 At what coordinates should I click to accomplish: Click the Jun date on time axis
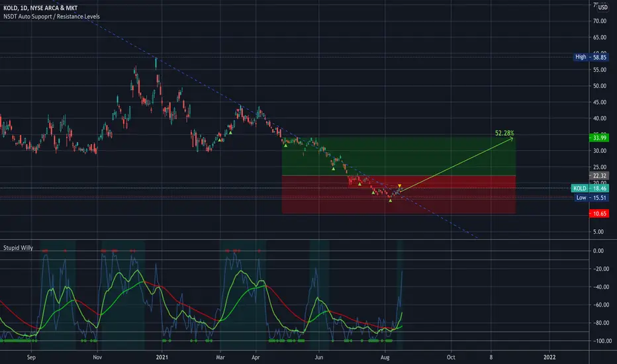pos(318,357)
